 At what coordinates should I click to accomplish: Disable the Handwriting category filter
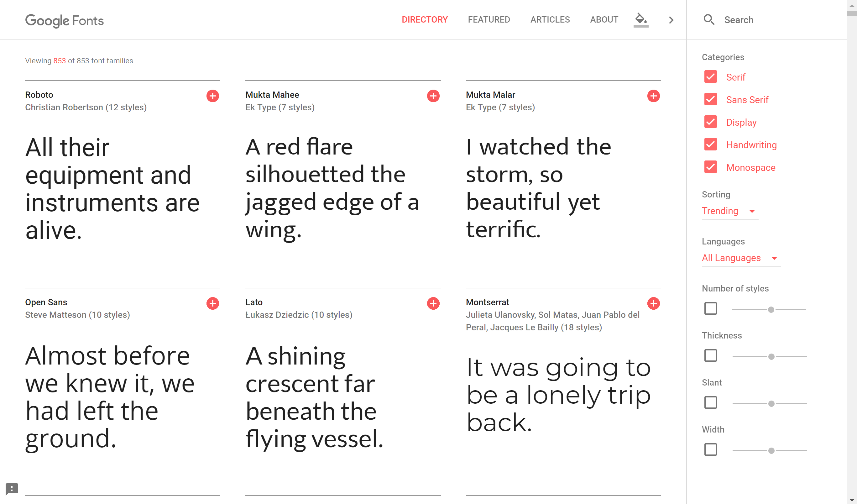(710, 144)
